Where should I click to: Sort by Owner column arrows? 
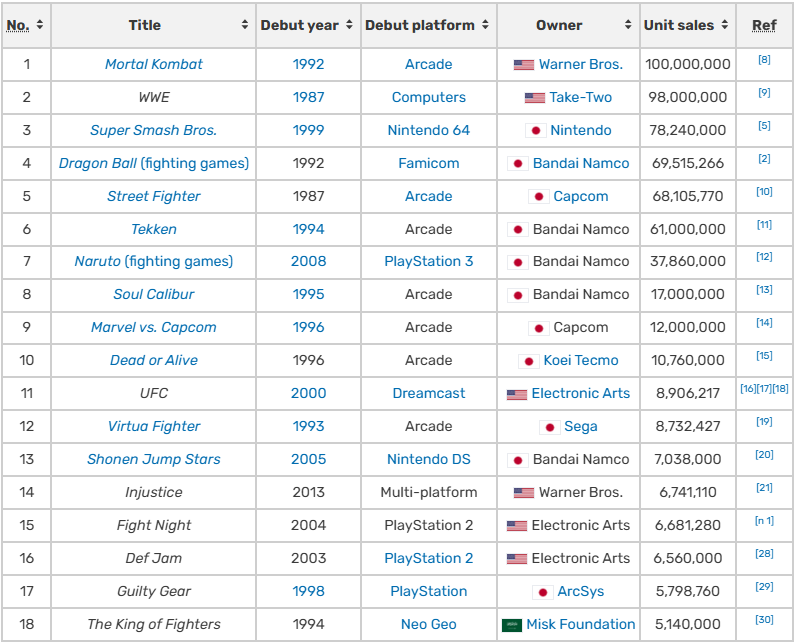click(628, 25)
